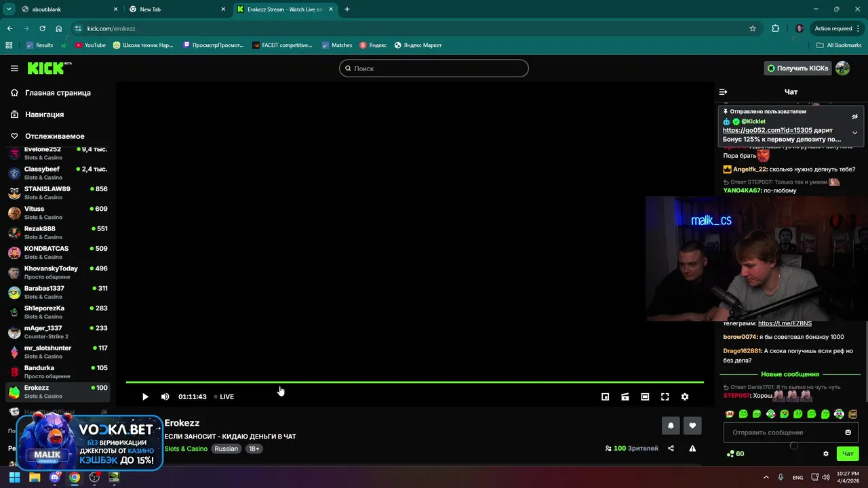
Task: Play the stream with the play button
Action: coord(145,396)
